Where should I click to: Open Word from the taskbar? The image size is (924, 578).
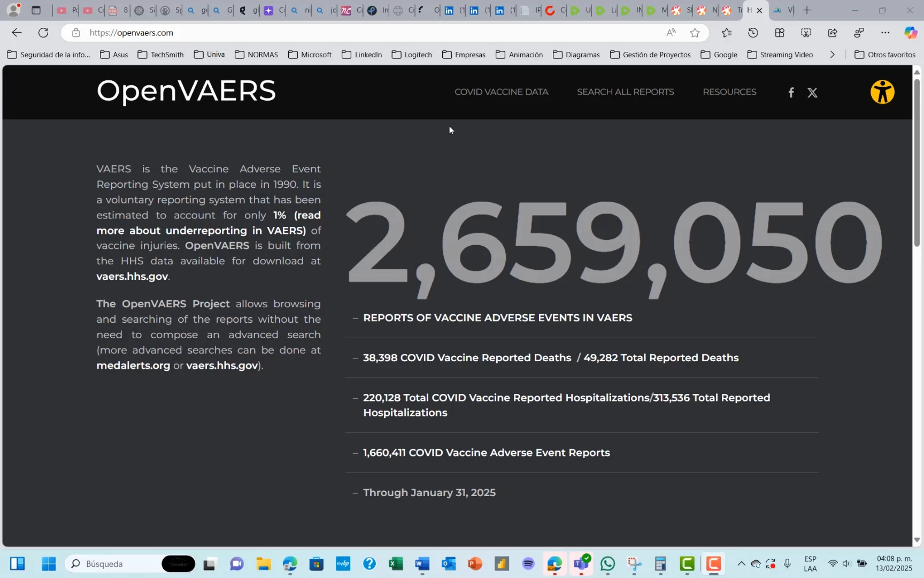422,564
